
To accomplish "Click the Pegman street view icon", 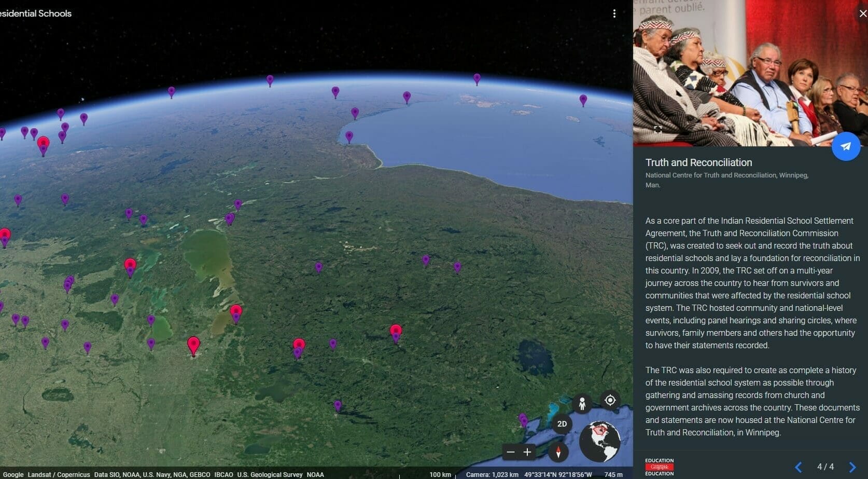I will click(x=582, y=403).
